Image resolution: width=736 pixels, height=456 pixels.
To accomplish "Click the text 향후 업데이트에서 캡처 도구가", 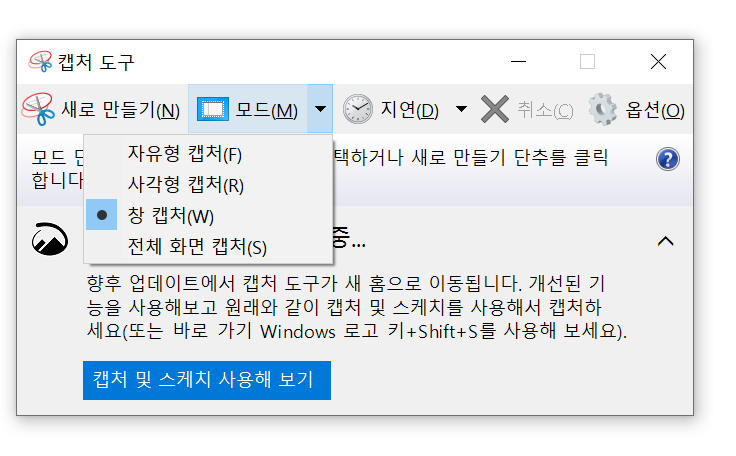I will (212, 283).
